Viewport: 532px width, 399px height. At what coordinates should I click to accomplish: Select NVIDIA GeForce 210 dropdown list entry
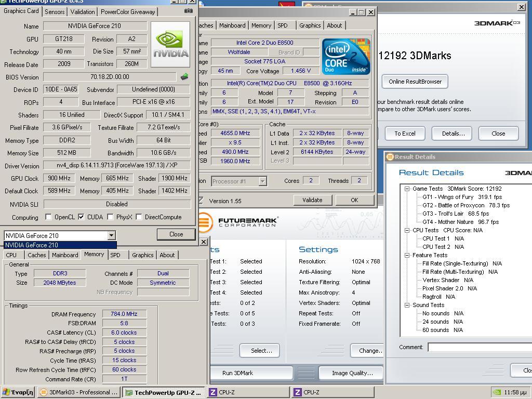tap(60, 245)
